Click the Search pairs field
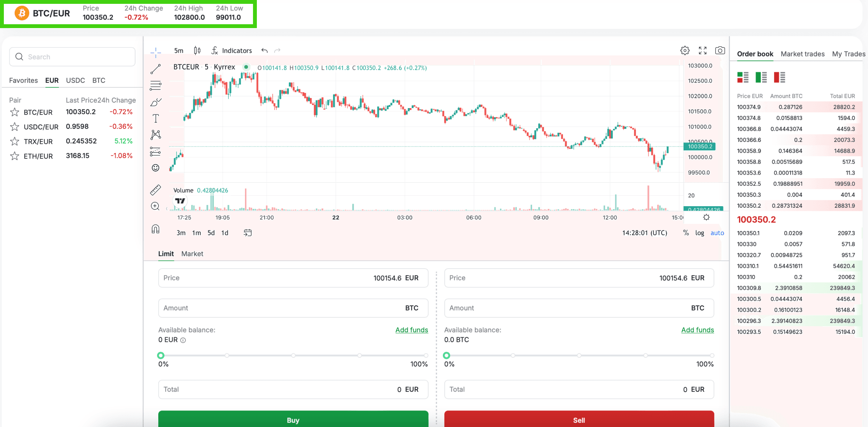868x427 pixels. pyautogui.click(x=72, y=57)
